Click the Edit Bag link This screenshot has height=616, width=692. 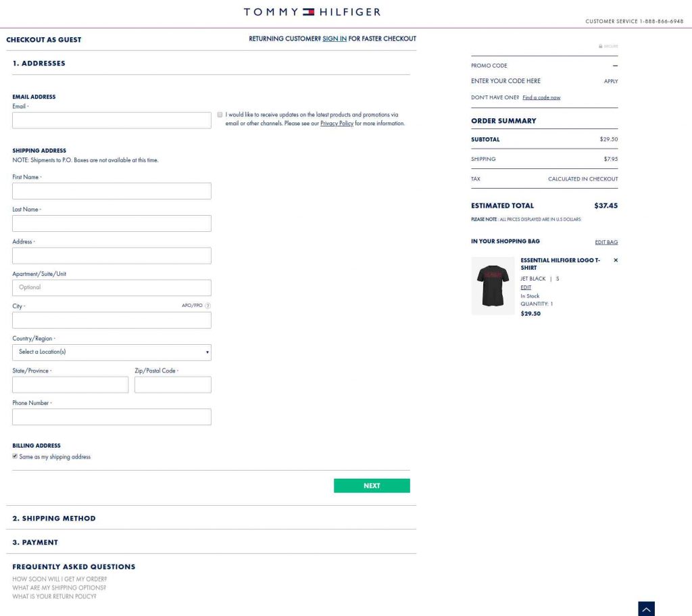tap(606, 242)
